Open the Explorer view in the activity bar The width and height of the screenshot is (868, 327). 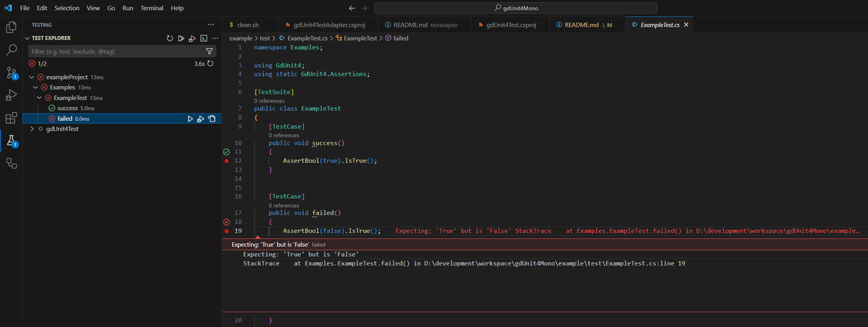click(11, 27)
